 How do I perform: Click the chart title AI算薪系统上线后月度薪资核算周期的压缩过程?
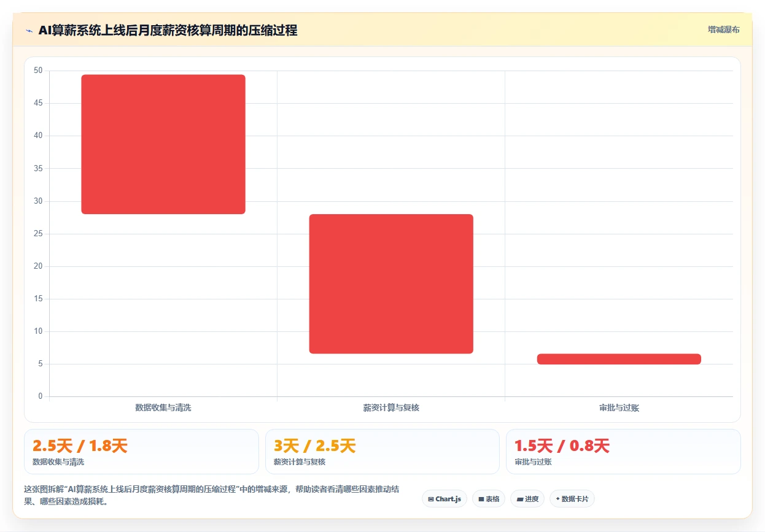168,31
